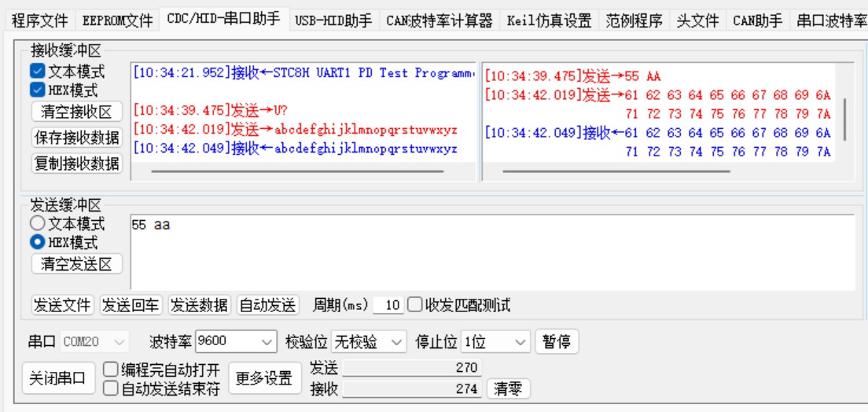Click 暂停 button
The height and width of the screenshot is (412, 868).
pyautogui.click(x=557, y=342)
